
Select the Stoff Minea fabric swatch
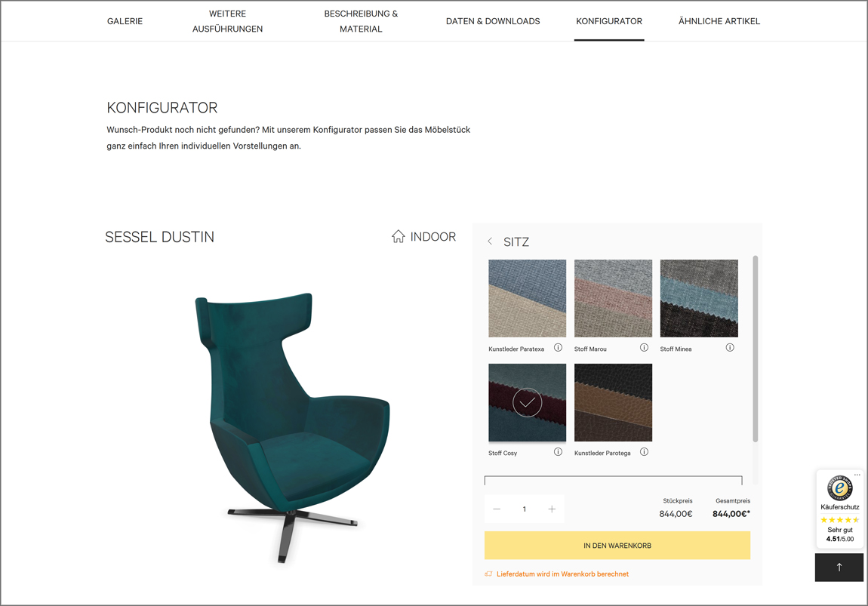699,298
